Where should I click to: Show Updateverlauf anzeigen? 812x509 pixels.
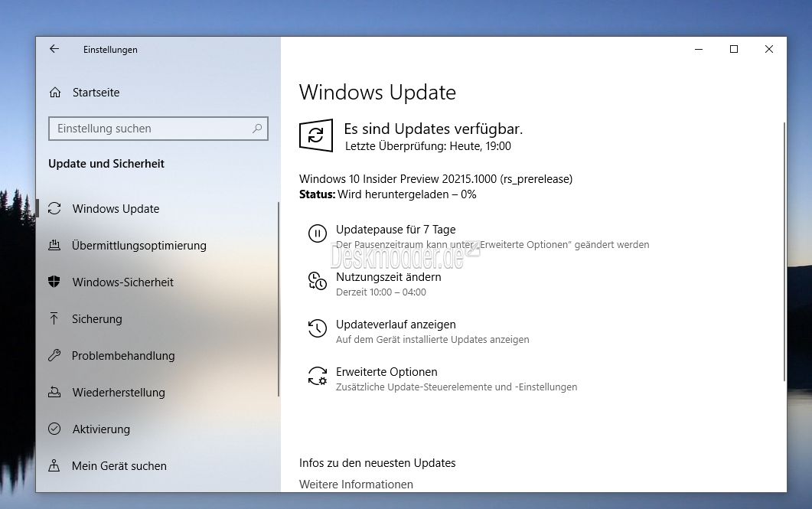[x=396, y=325]
